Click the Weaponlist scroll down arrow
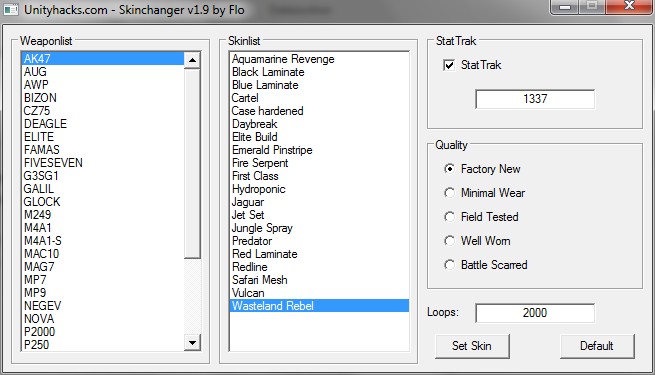This screenshot has height=375, width=655. pos(192,343)
